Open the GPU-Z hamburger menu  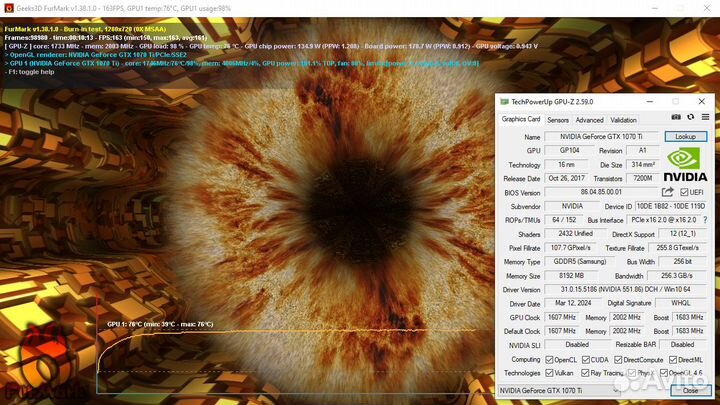tap(703, 119)
